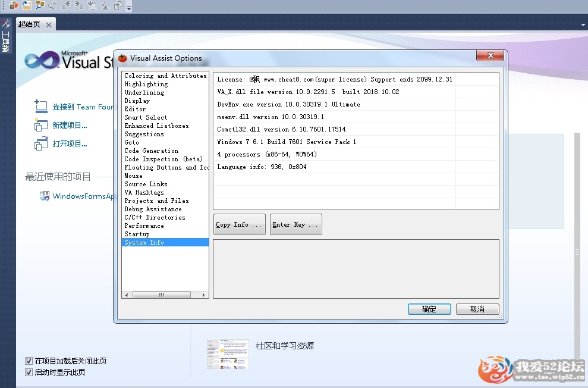Image resolution: width=588 pixels, height=388 pixels.
Task: Click the License super license info row
Action: tap(356, 79)
